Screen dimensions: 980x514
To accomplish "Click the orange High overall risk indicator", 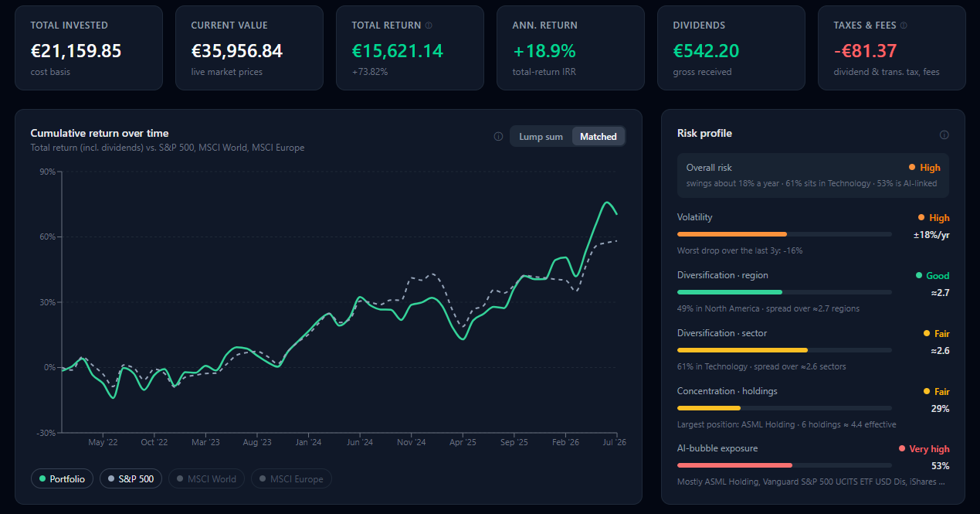I will (x=924, y=167).
